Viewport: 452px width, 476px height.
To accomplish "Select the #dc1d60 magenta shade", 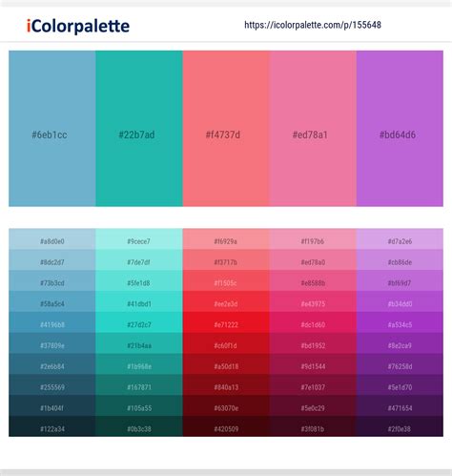I will coord(313,322).
